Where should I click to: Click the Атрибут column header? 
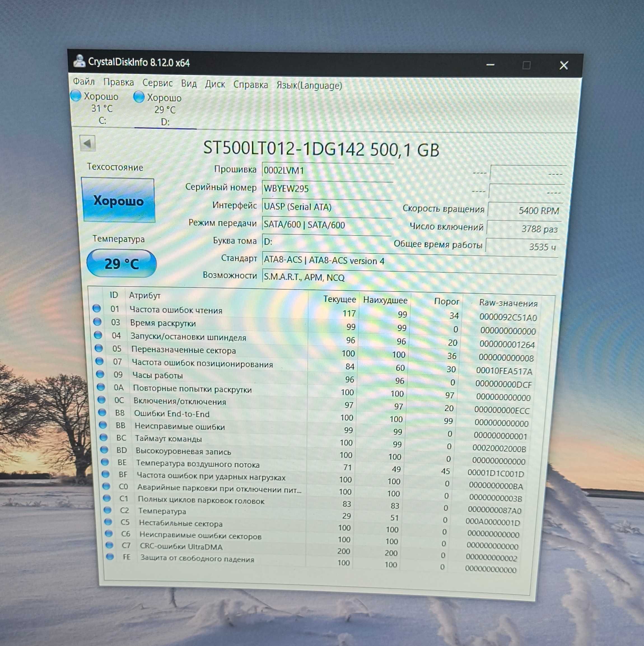tap(145, 295)
